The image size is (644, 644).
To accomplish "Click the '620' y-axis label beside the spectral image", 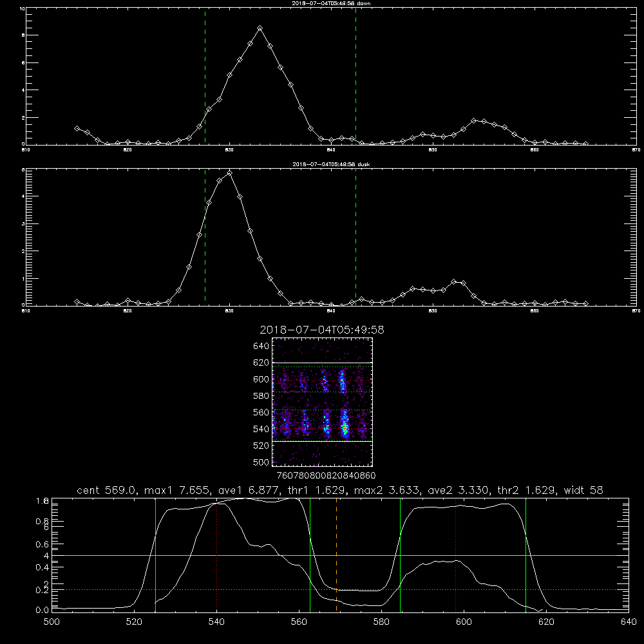I will [x=261, y=363].
